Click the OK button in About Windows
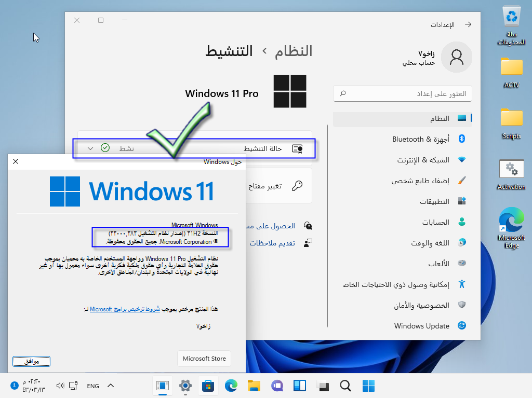This screenshot has width=532, height=398. 32,361
